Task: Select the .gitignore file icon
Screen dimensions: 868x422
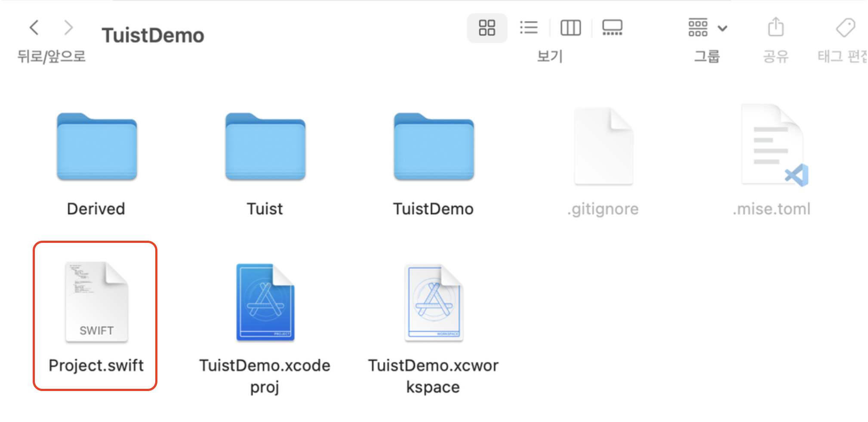Action: (x=603, y=146)
